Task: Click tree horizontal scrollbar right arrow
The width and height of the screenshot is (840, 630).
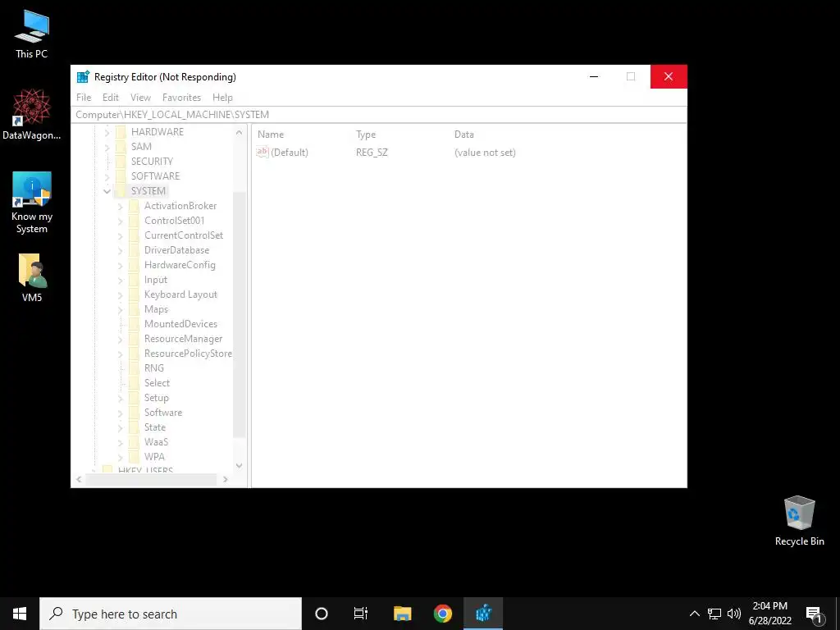Action: tap(226, 479)
